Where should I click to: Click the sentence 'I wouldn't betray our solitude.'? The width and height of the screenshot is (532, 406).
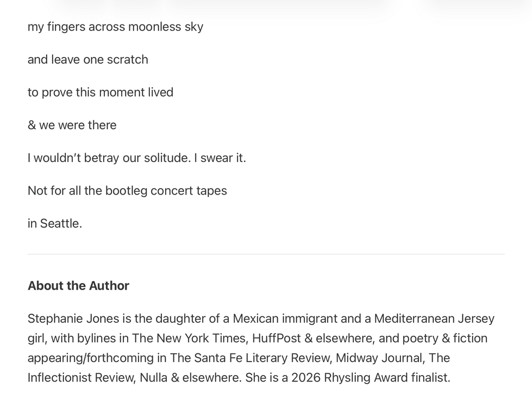109,158
